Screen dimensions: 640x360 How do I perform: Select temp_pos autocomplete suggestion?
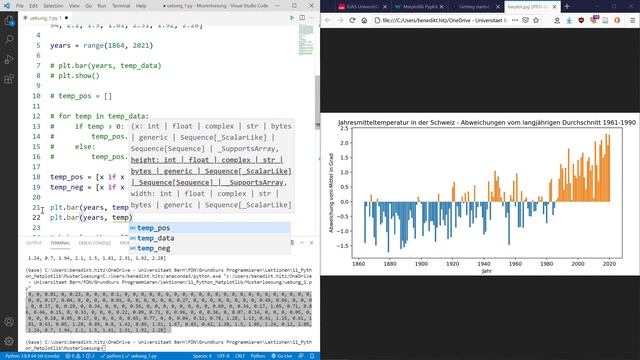tap(210, 228)
